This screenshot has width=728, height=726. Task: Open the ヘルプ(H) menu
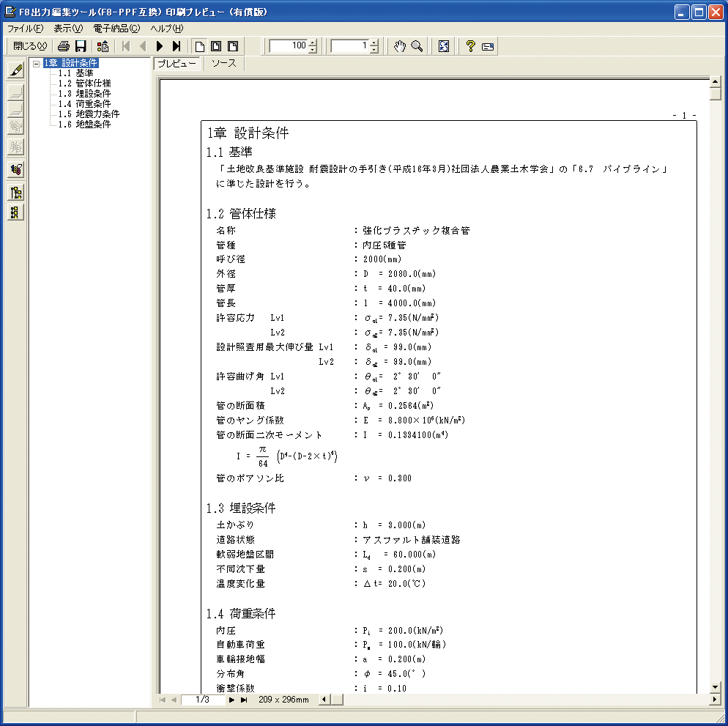[x=167, y=29]
